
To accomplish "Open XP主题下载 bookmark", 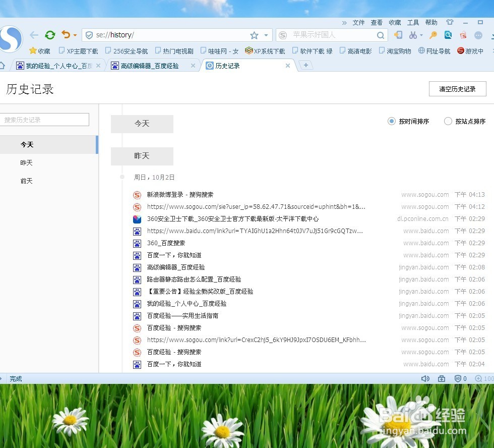I will [x=79, y=51].
